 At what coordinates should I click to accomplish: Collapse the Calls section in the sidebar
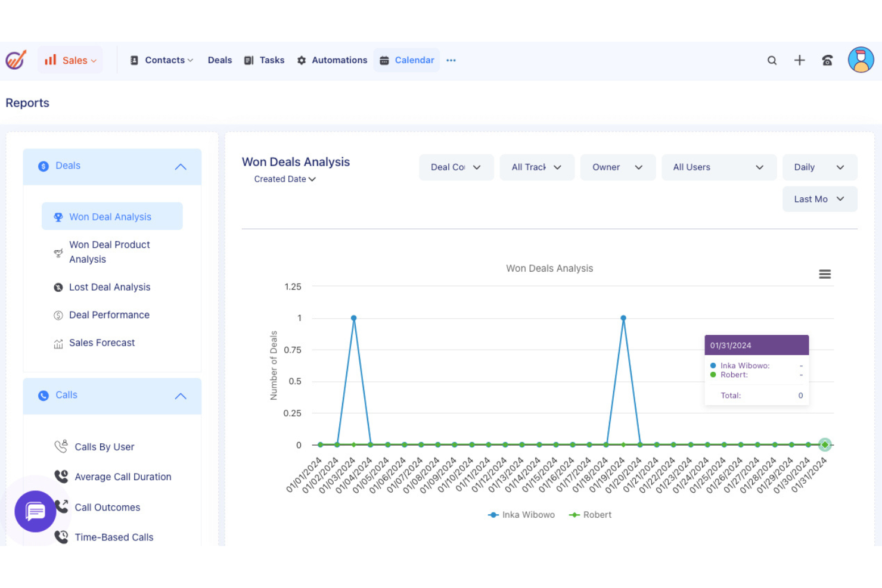point(181,396)
